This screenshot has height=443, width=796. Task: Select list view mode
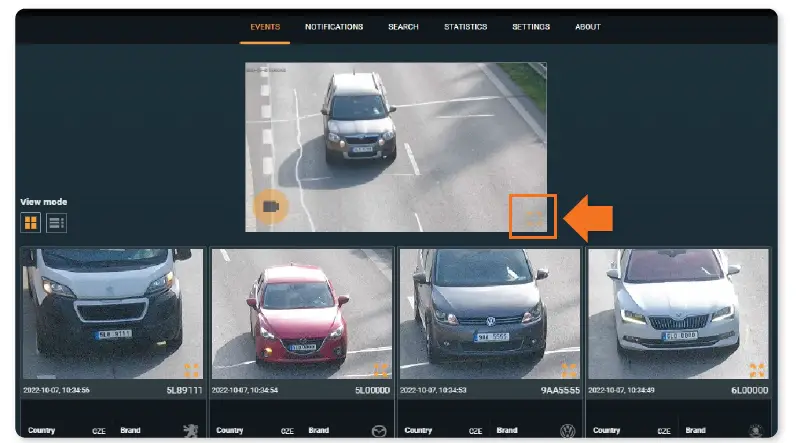coord(56,223)
